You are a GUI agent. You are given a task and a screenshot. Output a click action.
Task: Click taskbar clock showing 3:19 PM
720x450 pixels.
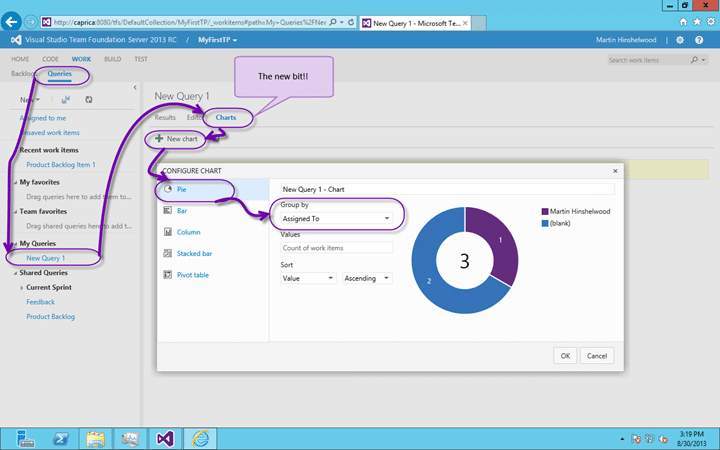point(692,439)
